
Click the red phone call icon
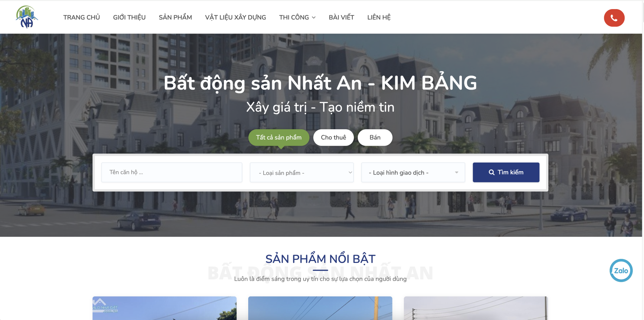point(614,18)
